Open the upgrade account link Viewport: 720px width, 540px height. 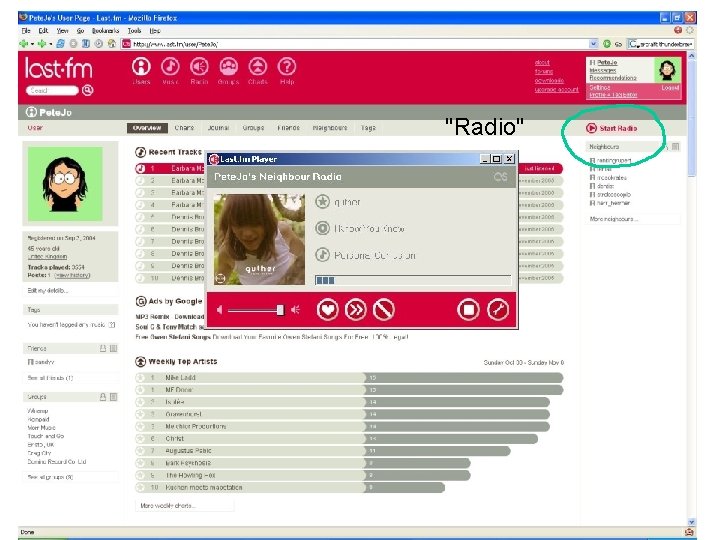pos(557,90)
